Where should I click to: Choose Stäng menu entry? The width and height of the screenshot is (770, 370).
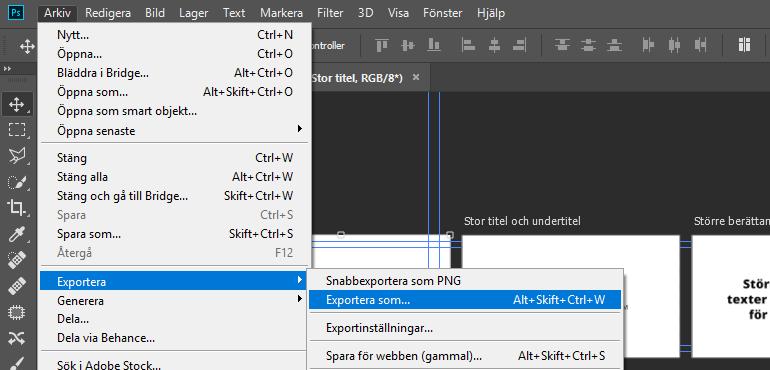pyautogui.click(x=175, y=158)
